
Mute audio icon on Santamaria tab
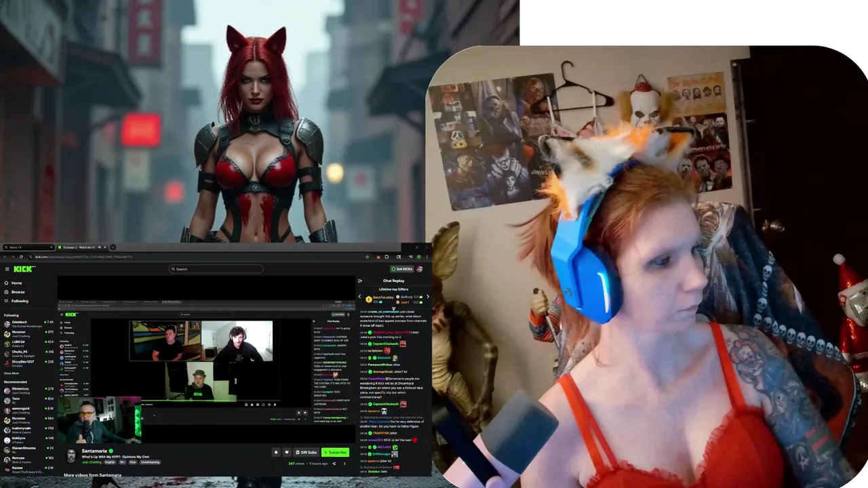pos(98,247)
